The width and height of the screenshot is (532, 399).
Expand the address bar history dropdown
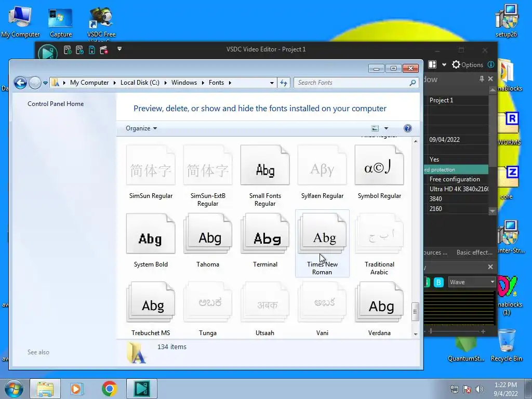pyautogui.click(x=272, y=83)
